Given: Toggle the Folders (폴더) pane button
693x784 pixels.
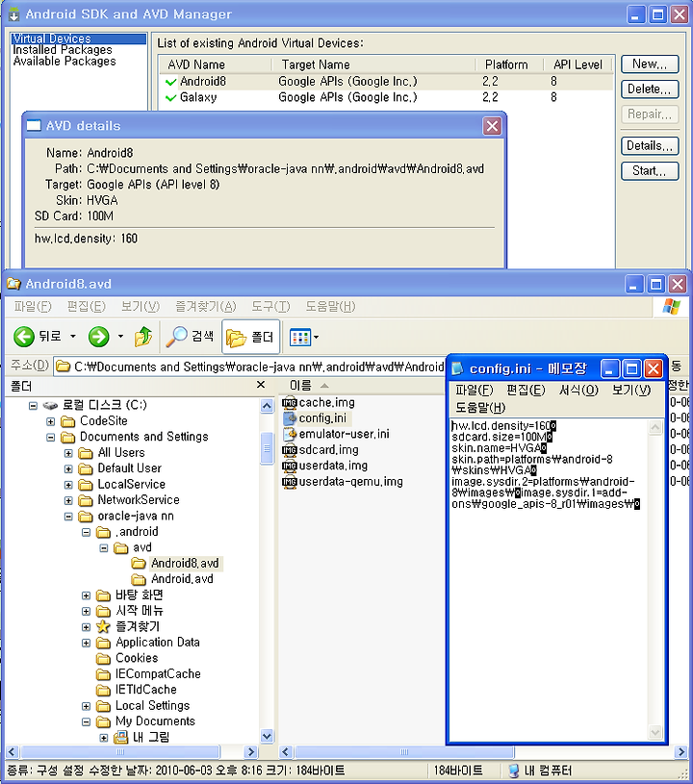Looking at the screenshot, I should (x=250, y=337).
